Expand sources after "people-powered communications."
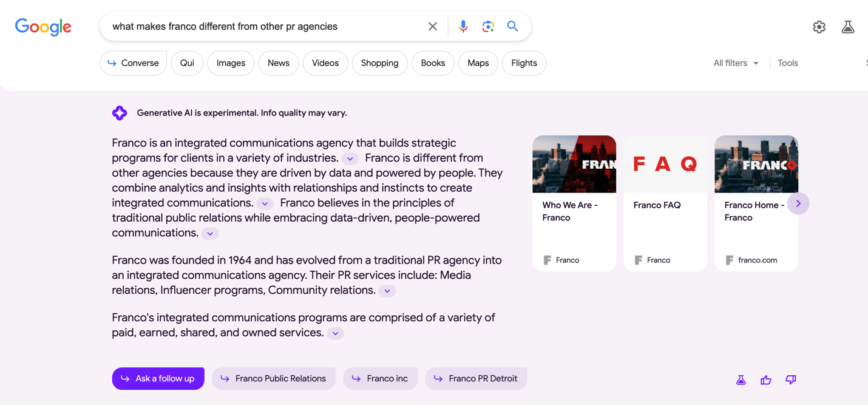The width and height of the screenshot is (868, 405). tap(210, 233)
